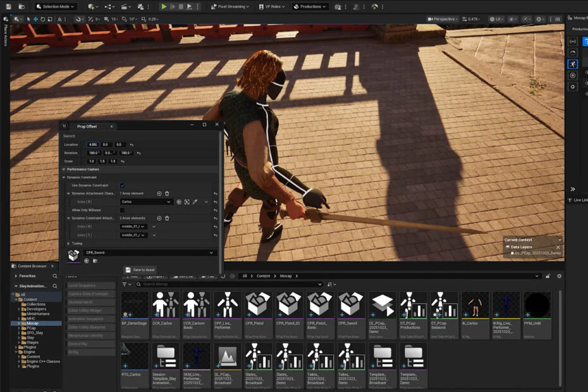Collapse the Dynamic Constraint section
The height and width of the screenshot is (392, 588).
(x=64, y=178)
